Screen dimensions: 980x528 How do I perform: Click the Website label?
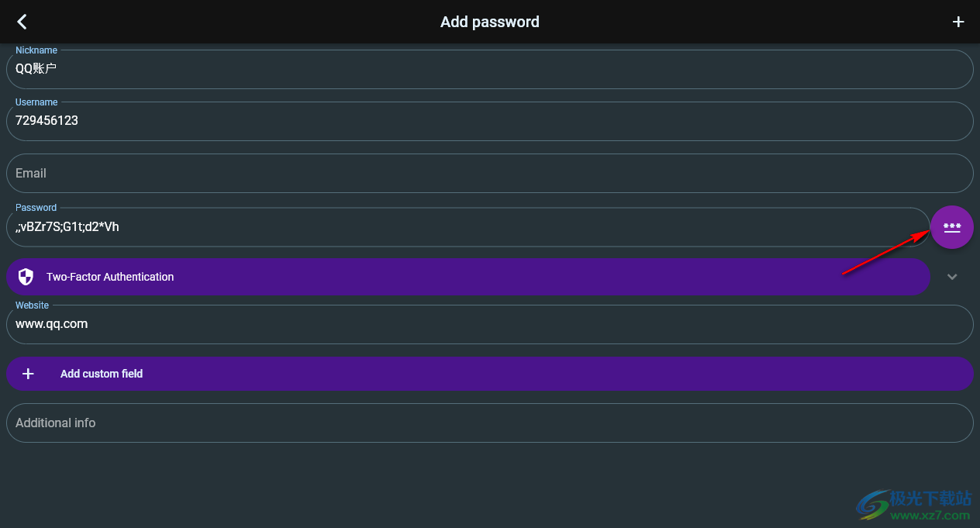32,305
